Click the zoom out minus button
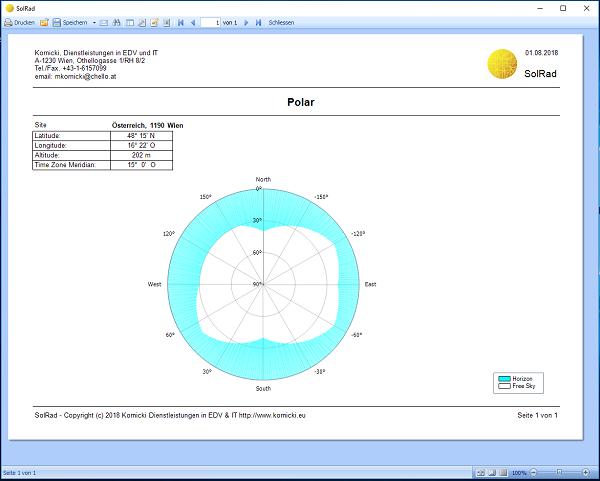Viewport: 600px width, 481px height. pos(533,472)
